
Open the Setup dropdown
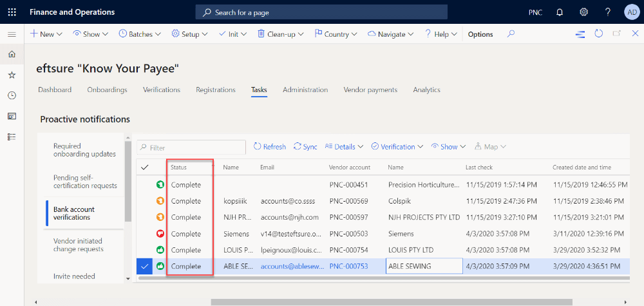click(190, 35)
